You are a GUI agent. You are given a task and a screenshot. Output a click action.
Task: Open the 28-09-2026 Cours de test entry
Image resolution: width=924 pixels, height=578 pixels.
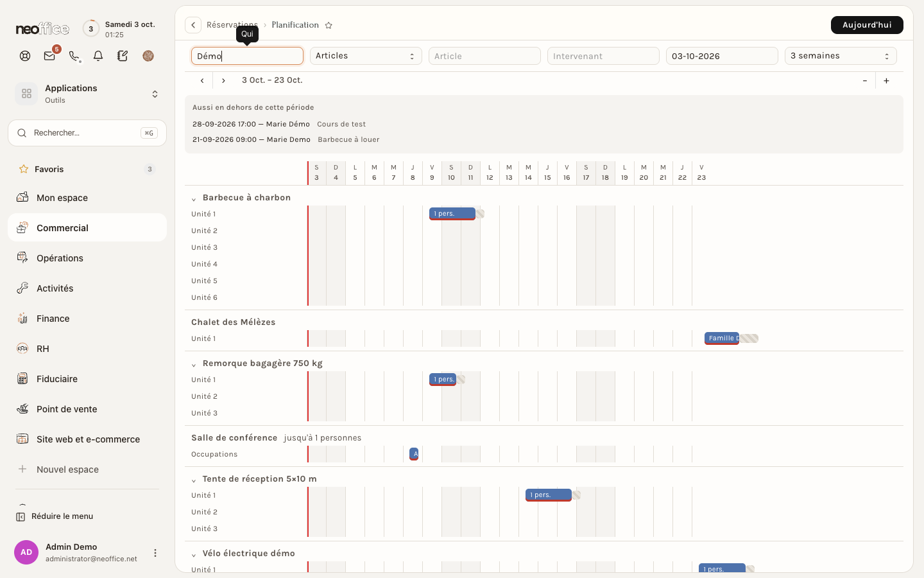click(x=279, y=124)
